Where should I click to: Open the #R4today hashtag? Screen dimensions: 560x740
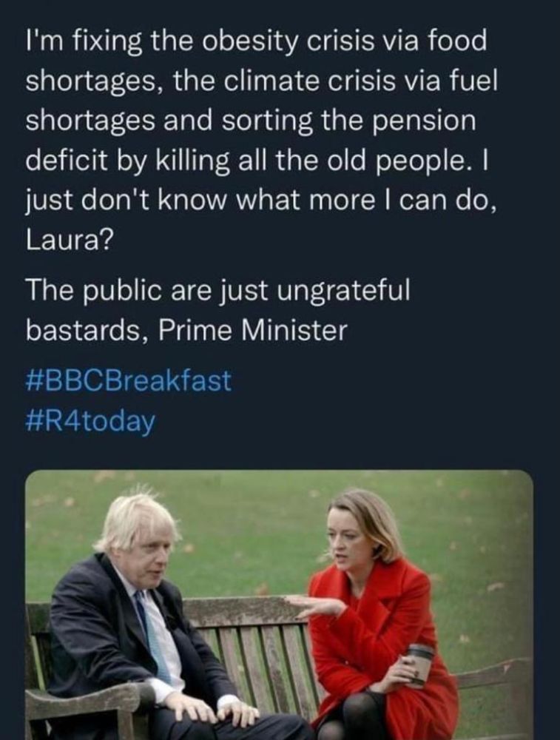click(90, 422)
